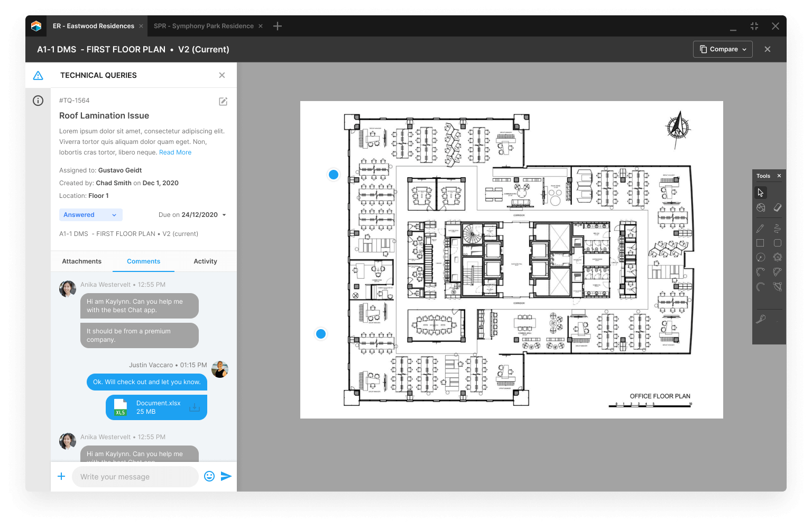Viewport: 812px width, 527px height.
Task: Edit the Roof Lamination Issue query
Action: [x=223, y=102]
